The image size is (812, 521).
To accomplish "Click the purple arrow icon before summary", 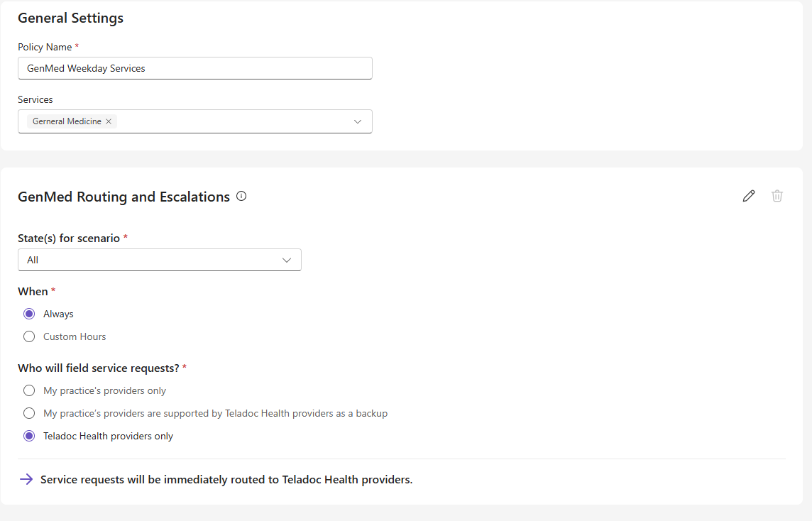I will [x=26, y=480].
